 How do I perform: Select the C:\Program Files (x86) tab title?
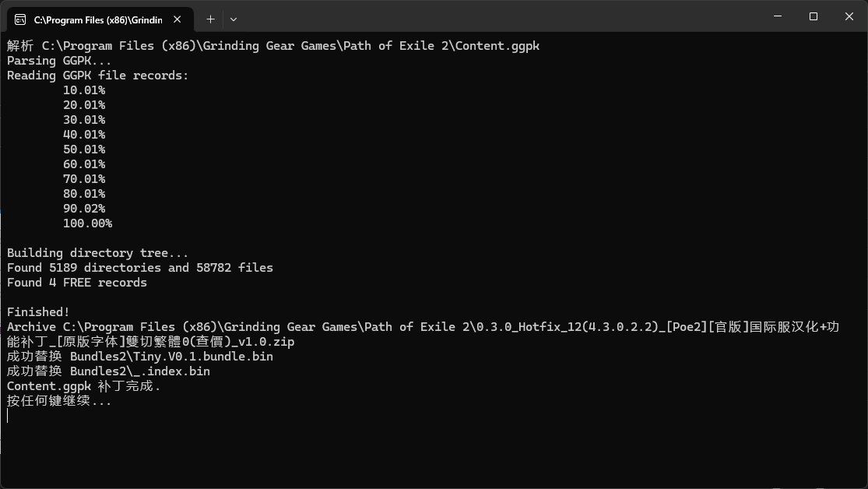[x=97, y=19]
